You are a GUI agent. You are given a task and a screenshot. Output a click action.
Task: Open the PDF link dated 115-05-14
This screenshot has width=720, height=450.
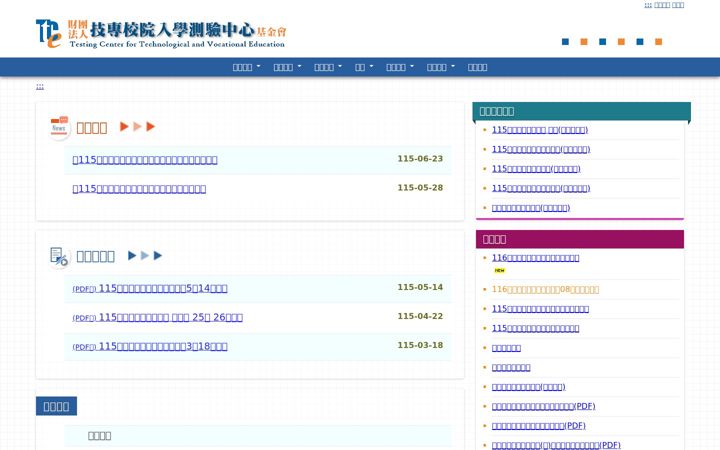click(150, 288)
